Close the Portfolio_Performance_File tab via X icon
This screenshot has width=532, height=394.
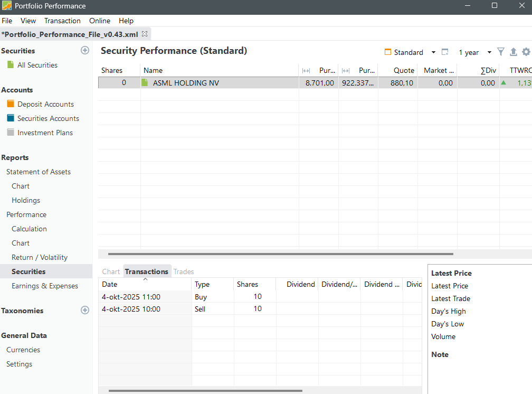pyautogui.click(x=145, y=34)
